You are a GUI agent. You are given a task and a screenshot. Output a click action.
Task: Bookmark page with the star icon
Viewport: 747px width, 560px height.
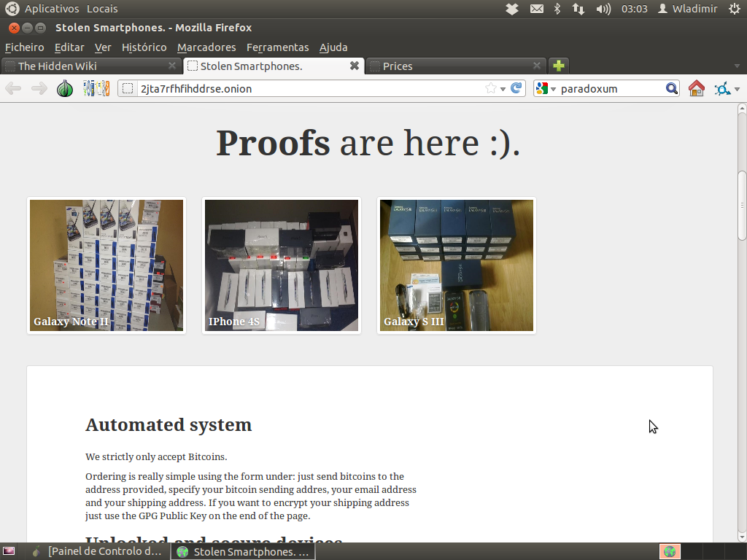click(490, 88)
